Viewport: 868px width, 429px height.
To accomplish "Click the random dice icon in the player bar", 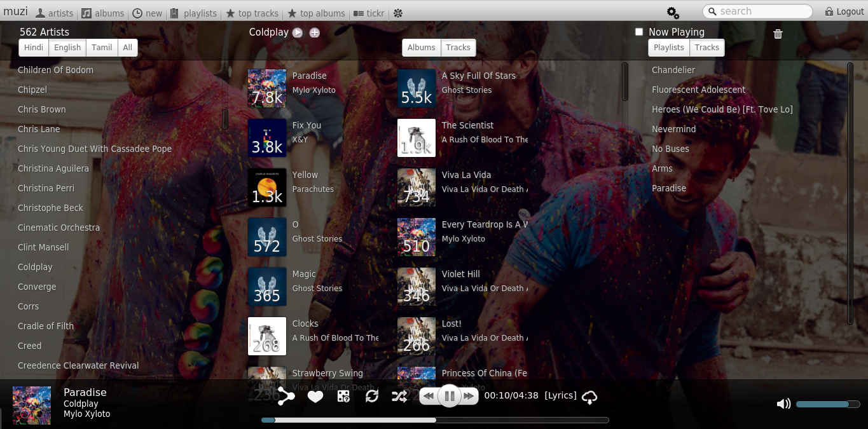I will click(x=343, y=397).
